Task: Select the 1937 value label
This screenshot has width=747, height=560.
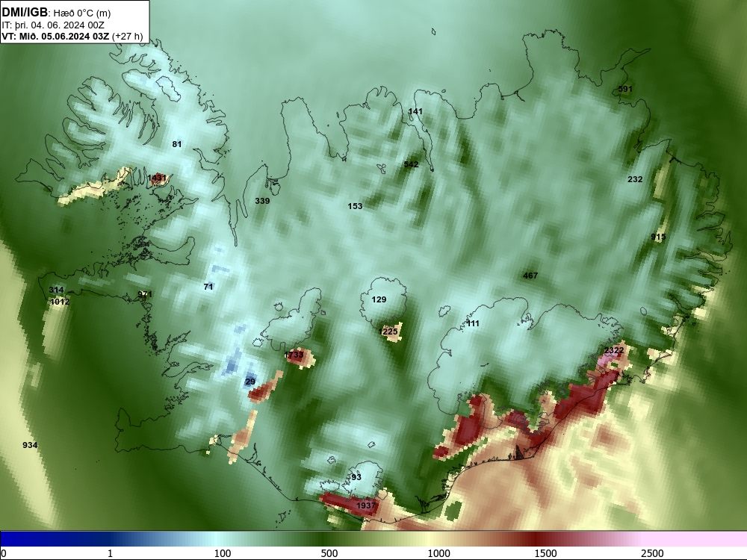Action: coord(366,505)
